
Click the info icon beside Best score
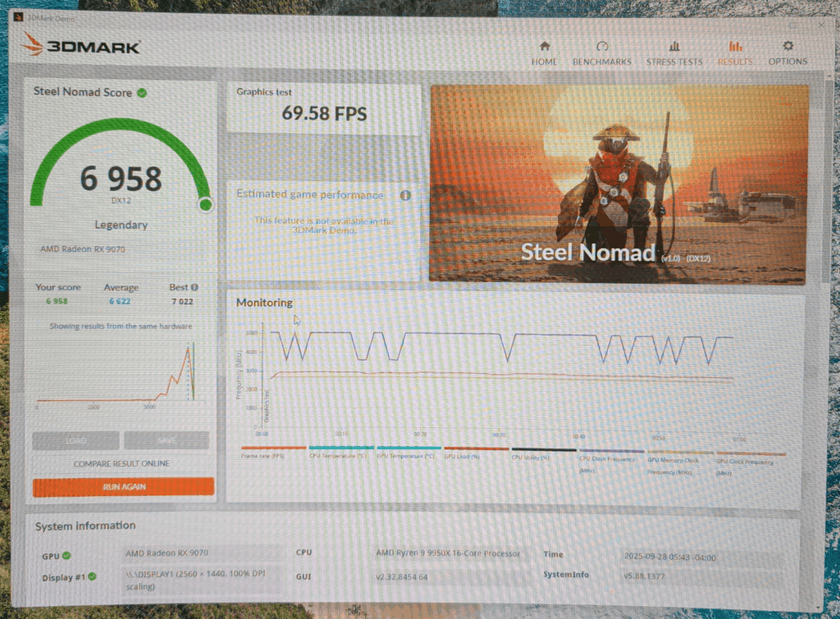click(x=194, y=287)
